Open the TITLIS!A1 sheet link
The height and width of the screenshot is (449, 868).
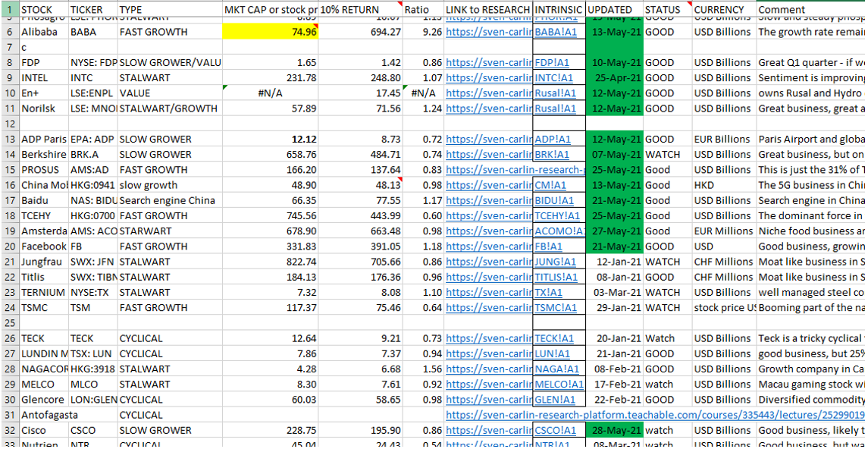click(556, 277)
